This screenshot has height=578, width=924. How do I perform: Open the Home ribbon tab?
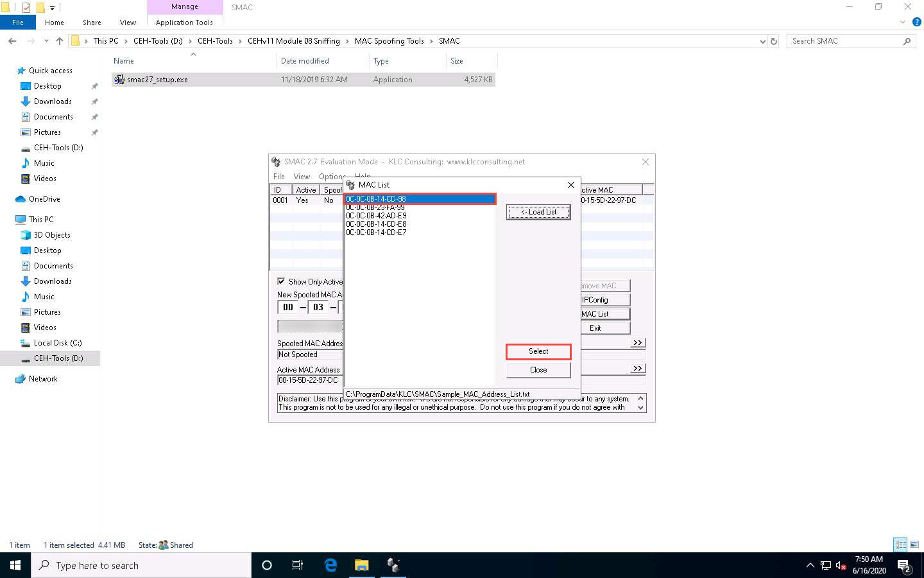coord(55,22)
